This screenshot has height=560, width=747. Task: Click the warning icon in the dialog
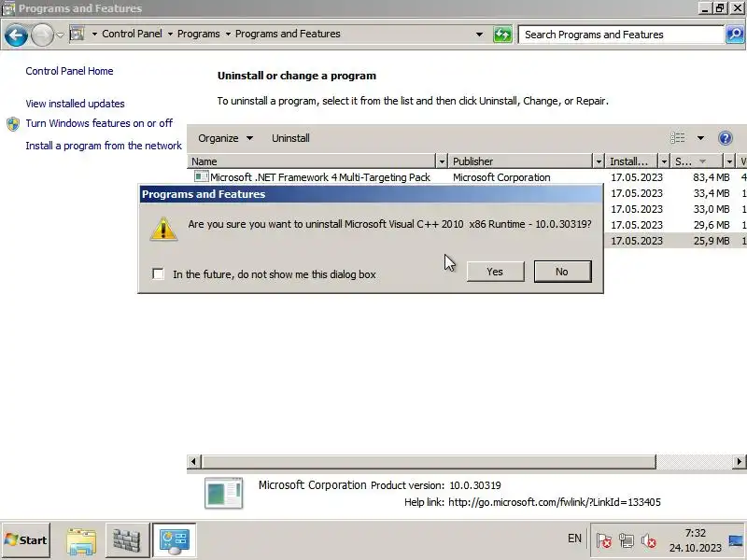pyautogui.click(x=163, y=229)
